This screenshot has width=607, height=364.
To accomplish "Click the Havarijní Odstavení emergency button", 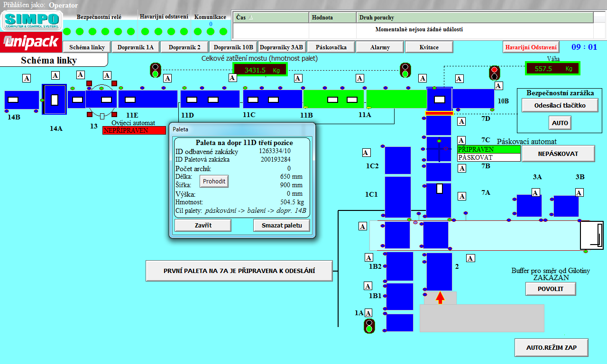I will click(531, 47).
